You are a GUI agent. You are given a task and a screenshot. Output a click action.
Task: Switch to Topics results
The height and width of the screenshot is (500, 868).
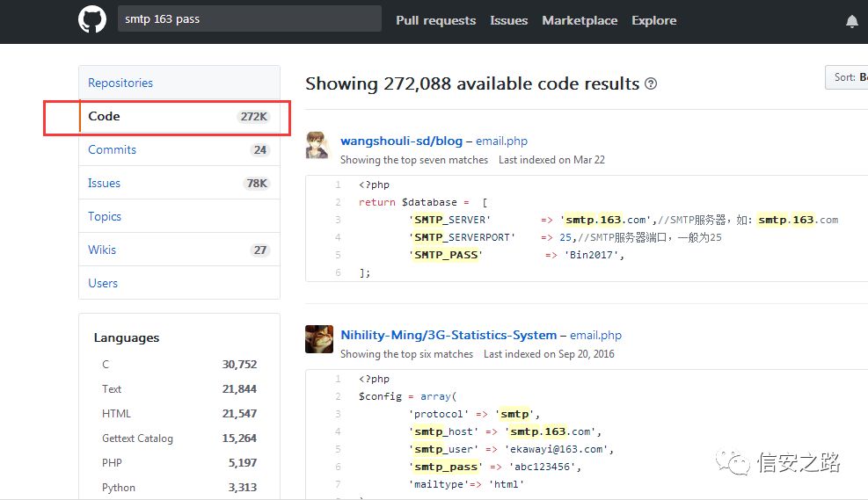[x=179, y=216]
